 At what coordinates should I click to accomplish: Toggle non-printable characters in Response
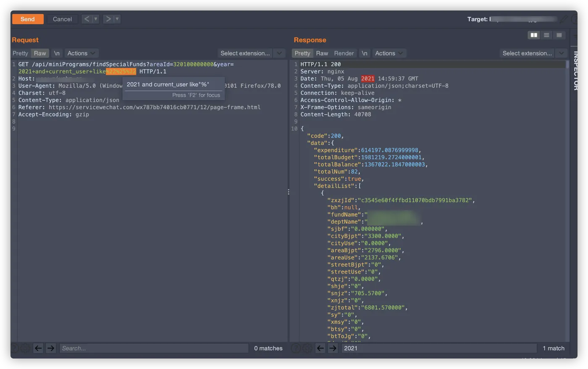click(x=365, y=53)
